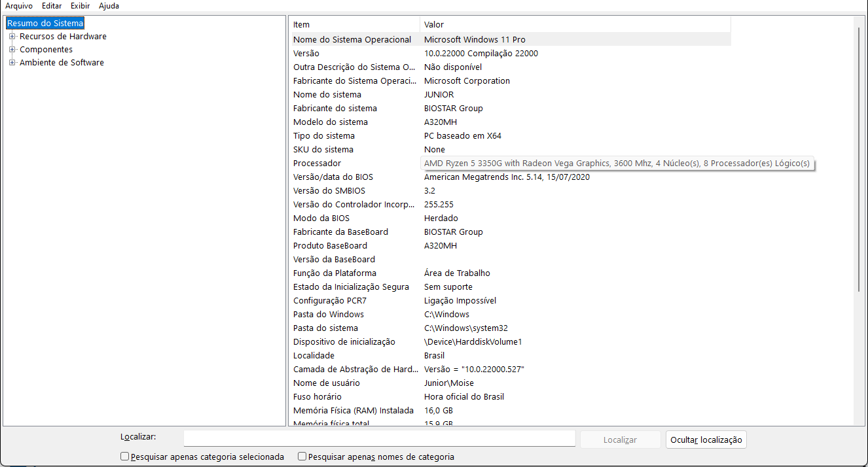Click Hora oficial do Brasil value
This screenshot has width=868, height=467.
click(x=464, y=396)
